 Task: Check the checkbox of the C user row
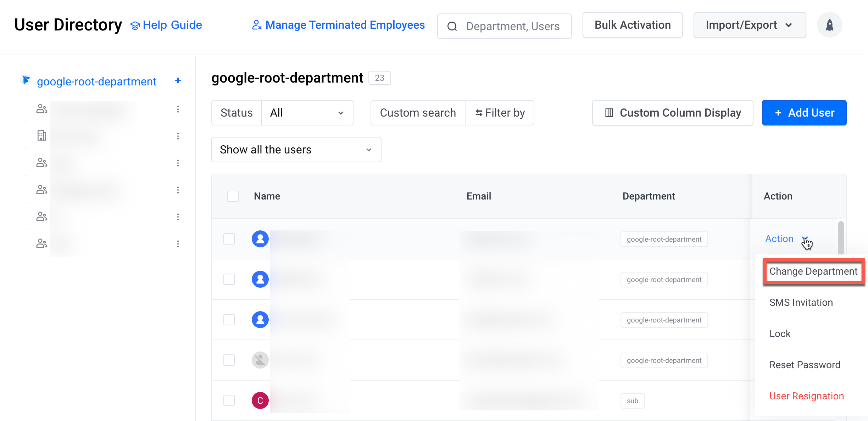coord(229,400)
